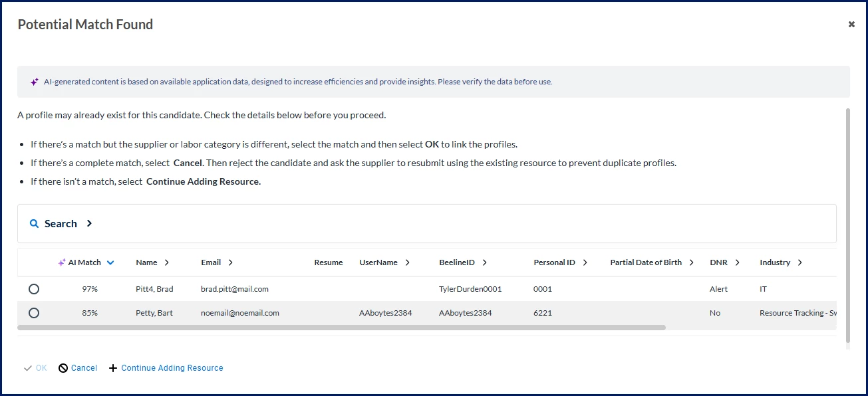Screen dimensions: 868x396
Task: Open the Partial Date of Birth chevron
Action: 692,262
